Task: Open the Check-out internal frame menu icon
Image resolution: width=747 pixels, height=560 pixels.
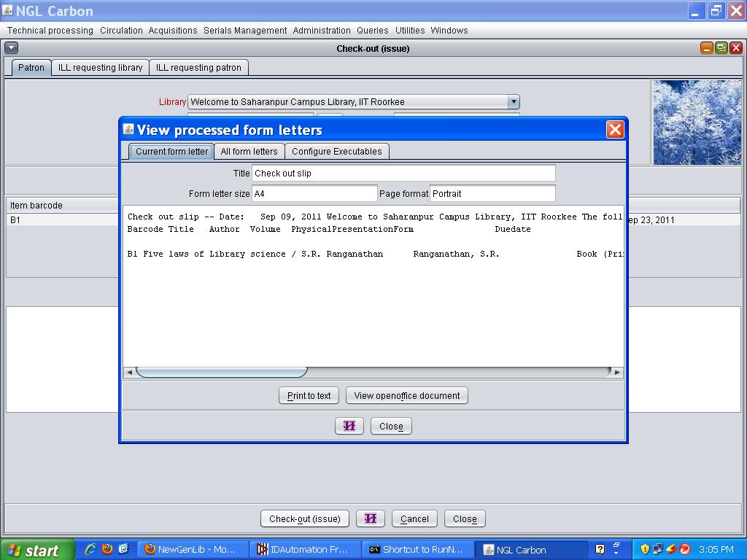Action: tap(11, 48)
